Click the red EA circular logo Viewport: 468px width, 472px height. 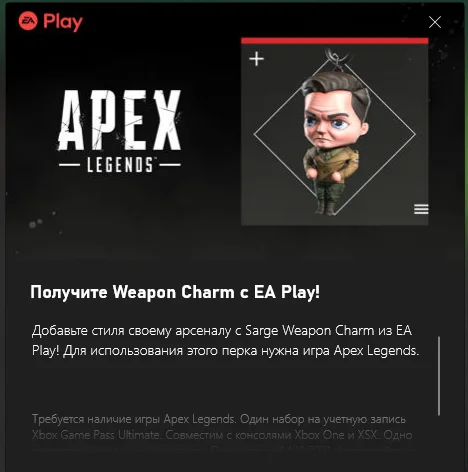[x=28, y=21]
